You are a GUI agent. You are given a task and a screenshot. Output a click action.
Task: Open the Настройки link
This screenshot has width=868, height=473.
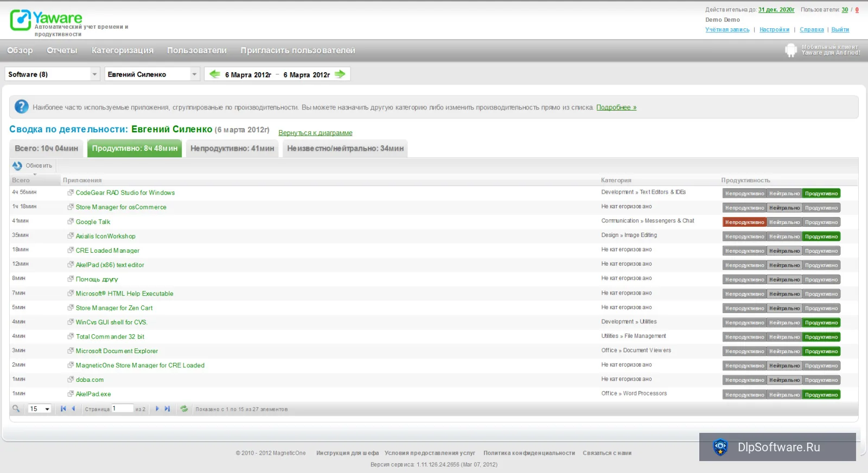click(774, 30)
